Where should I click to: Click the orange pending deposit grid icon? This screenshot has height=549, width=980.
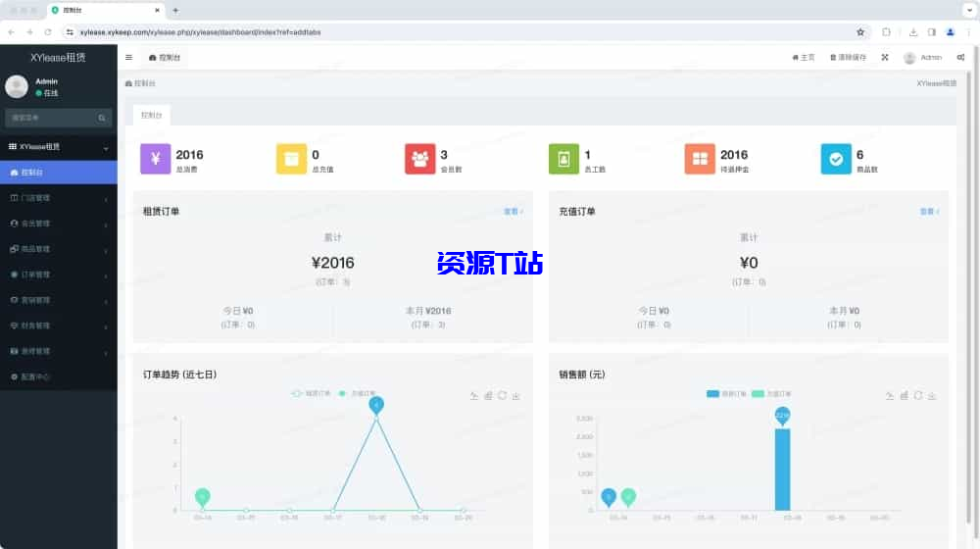(x=700, y=159)
